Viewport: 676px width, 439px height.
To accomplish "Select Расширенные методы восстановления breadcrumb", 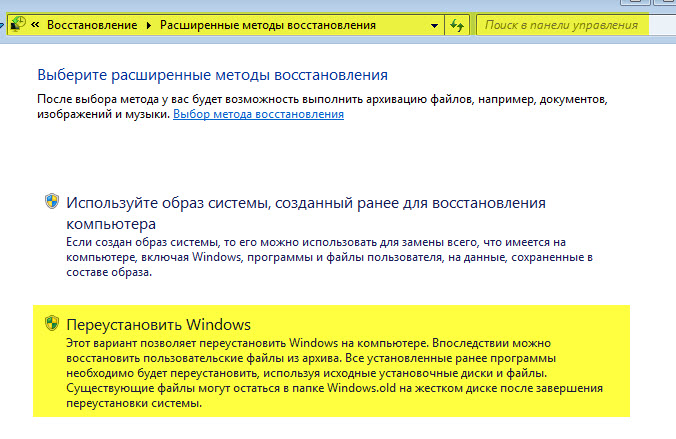I will pyautogui.click(x=268, y=25).
